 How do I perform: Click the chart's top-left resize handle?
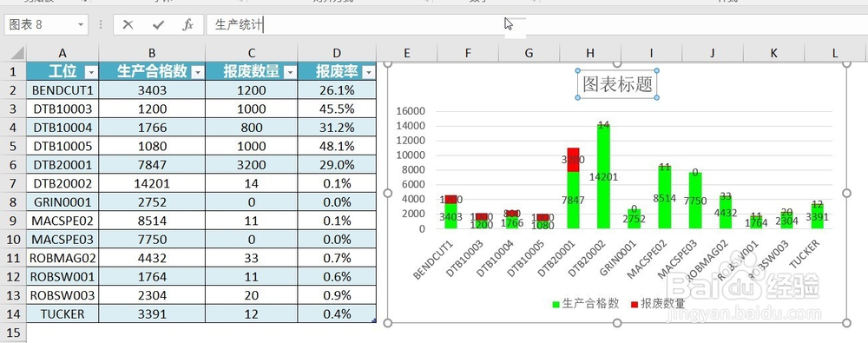[x=387, y=63]
